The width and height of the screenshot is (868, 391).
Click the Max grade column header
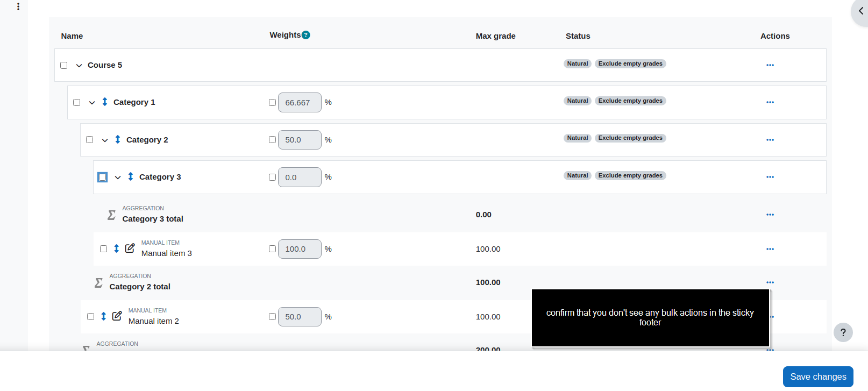(495, 36)
